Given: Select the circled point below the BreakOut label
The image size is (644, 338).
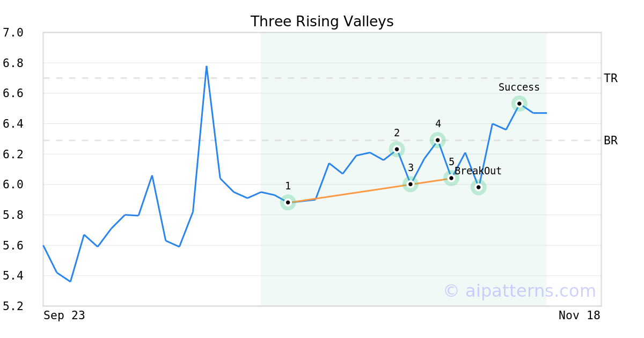Looking at the screenshot, I should [479, 187].
